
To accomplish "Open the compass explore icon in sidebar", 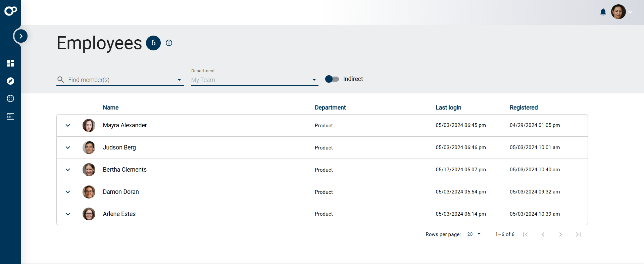I will [x=10, y=81].
